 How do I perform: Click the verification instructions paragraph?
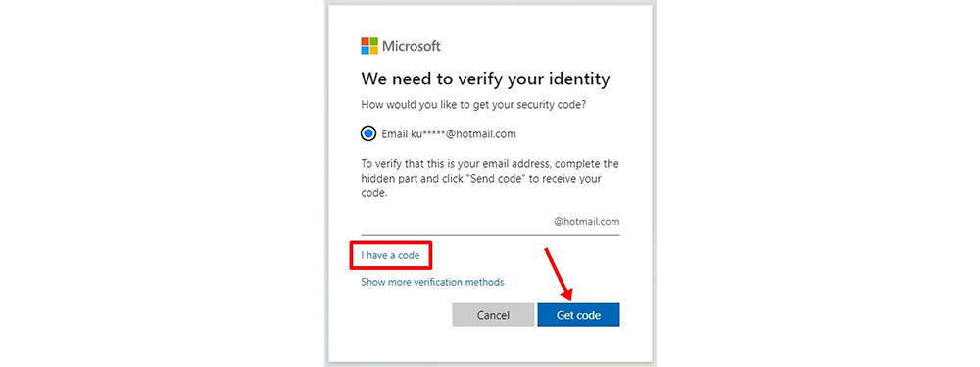pyautogui.click(x=490, y=180)
